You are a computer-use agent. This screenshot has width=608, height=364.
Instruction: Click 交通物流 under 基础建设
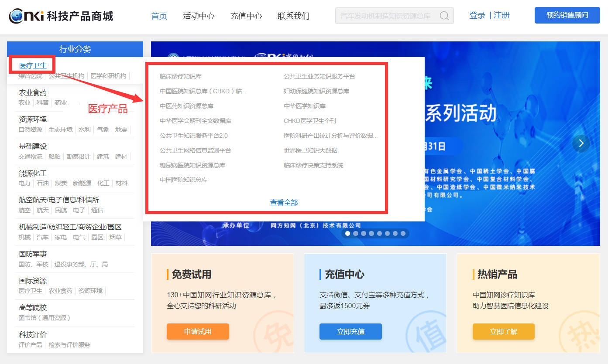(x=31, y=156)
